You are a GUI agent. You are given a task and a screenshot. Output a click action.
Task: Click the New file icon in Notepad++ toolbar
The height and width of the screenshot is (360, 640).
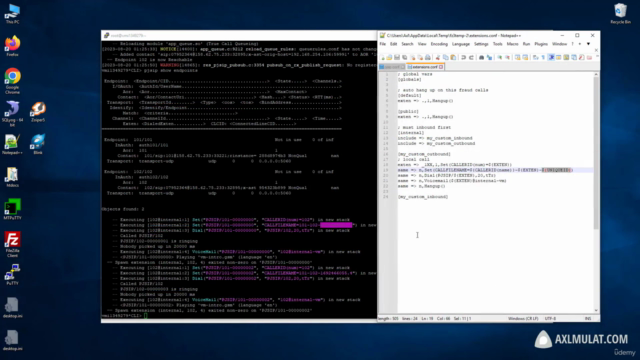pyautogui.click(x=383, y=58)
